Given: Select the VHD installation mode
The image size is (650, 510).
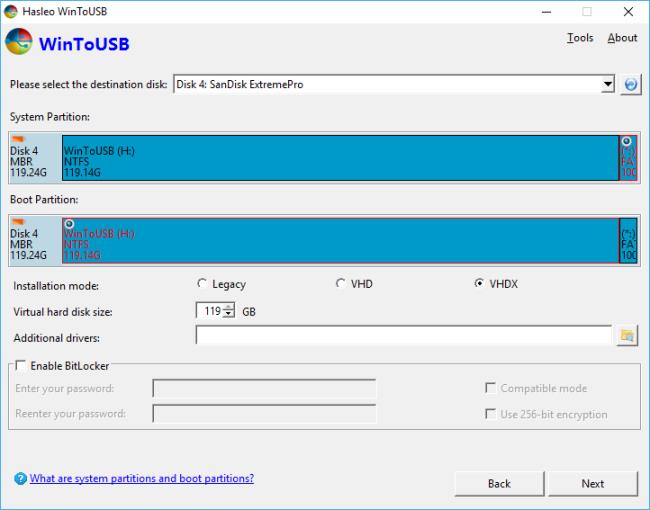Looking at the screenshot, I should tap(341, 284).
